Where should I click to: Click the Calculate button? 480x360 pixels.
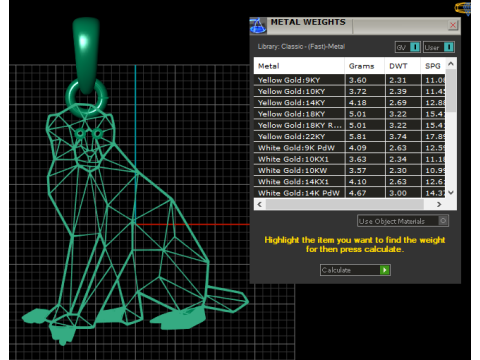[x=355, y=270]
